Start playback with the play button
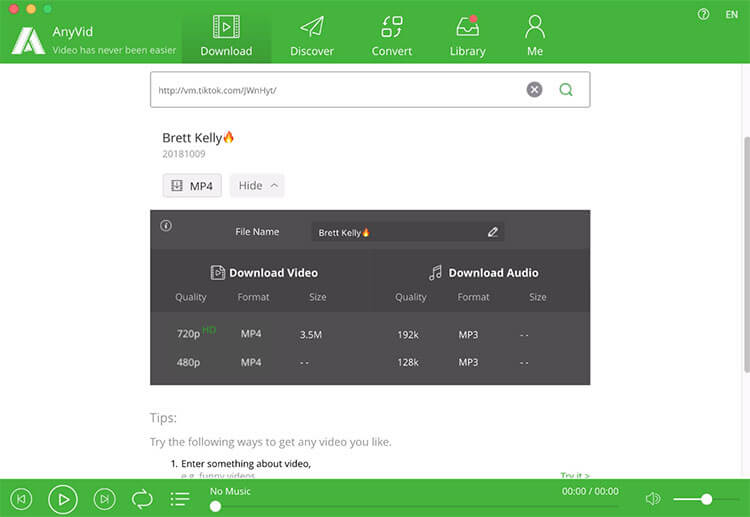The image size is (750, 517). click(63, 499)
